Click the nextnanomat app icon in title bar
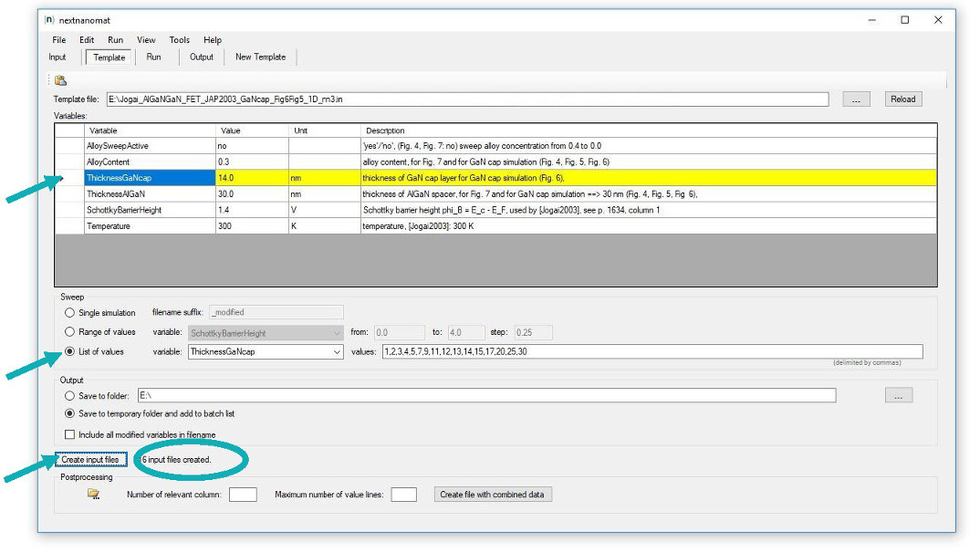Viewport: 980px width, 553px height. pyautogui.click(x=49, y=19)
